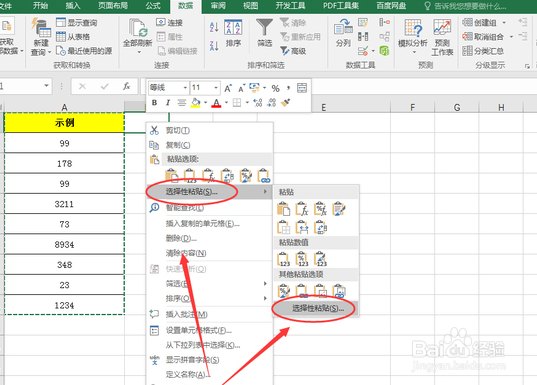Open the fill color dropdown arrow

tap(205, 102)
